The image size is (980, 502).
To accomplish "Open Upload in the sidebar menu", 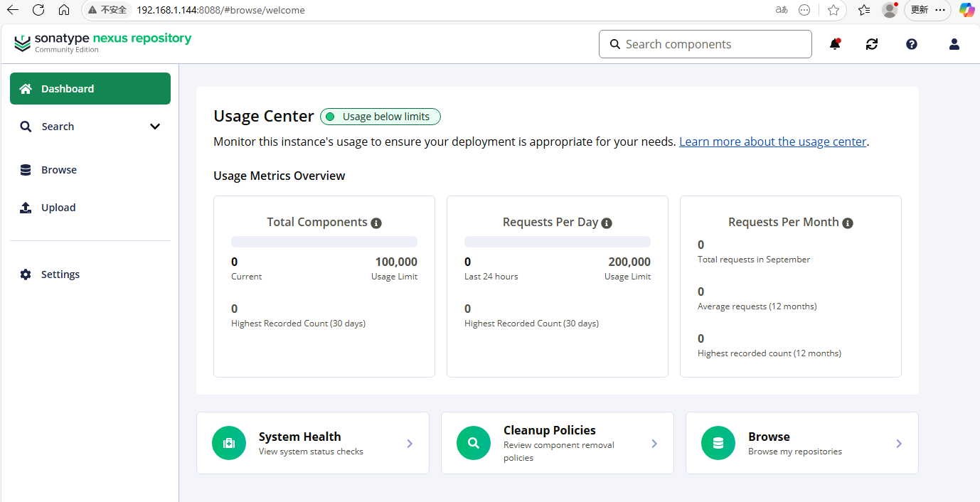I will pyautogui.click(x=90, y=208).
